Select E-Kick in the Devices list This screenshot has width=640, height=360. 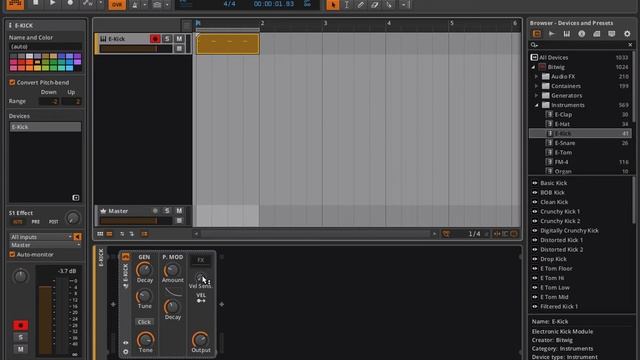pos(45,127)
